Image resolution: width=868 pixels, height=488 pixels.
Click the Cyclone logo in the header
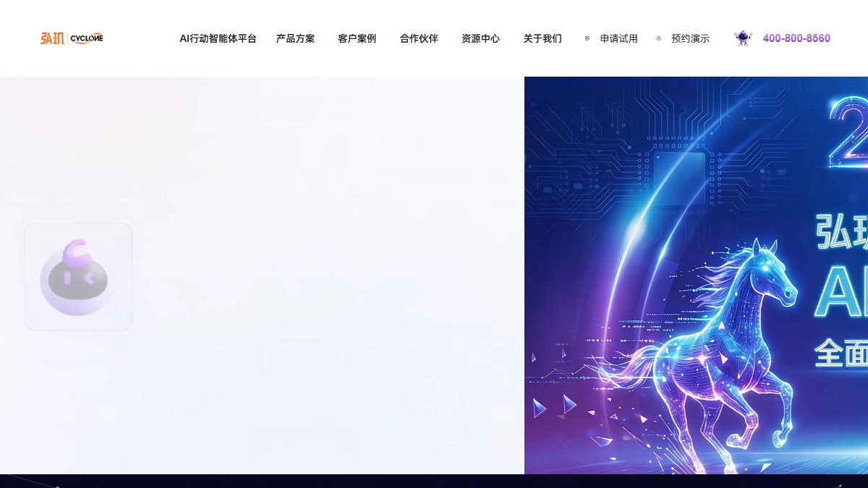72,38
